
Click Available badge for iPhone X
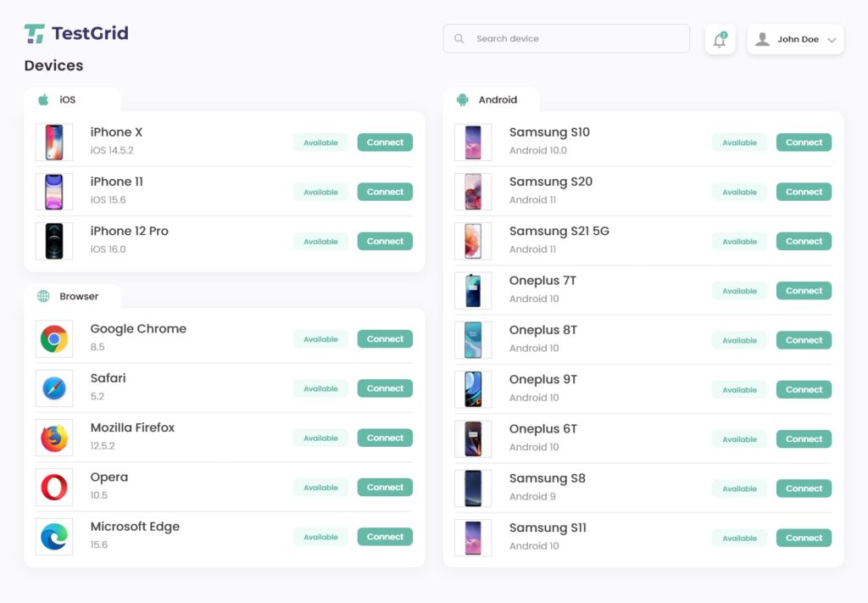[x=320, y=142]
